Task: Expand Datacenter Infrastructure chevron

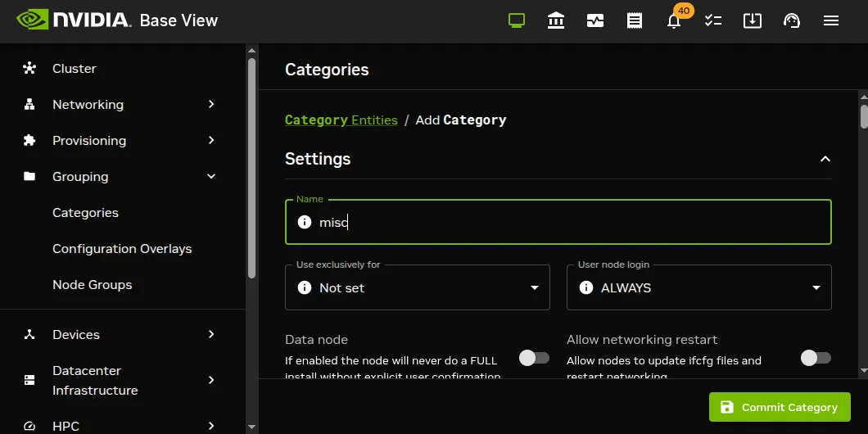Action: coord(211,380)
